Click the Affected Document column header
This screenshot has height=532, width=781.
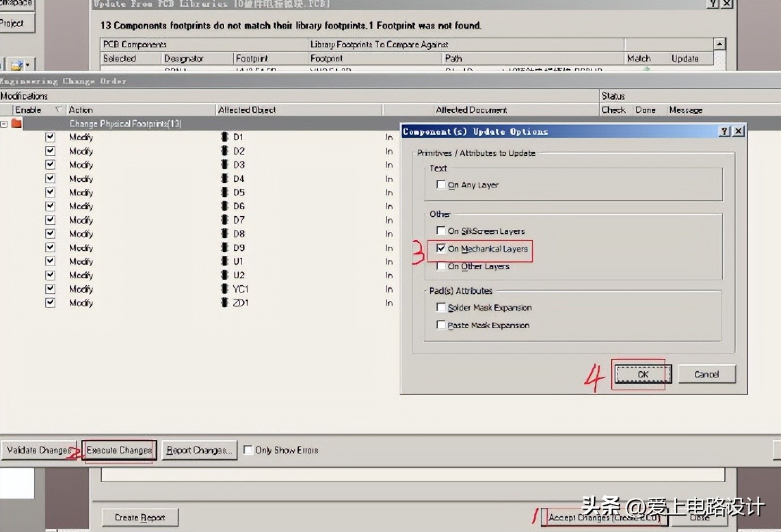click(491, 110)
